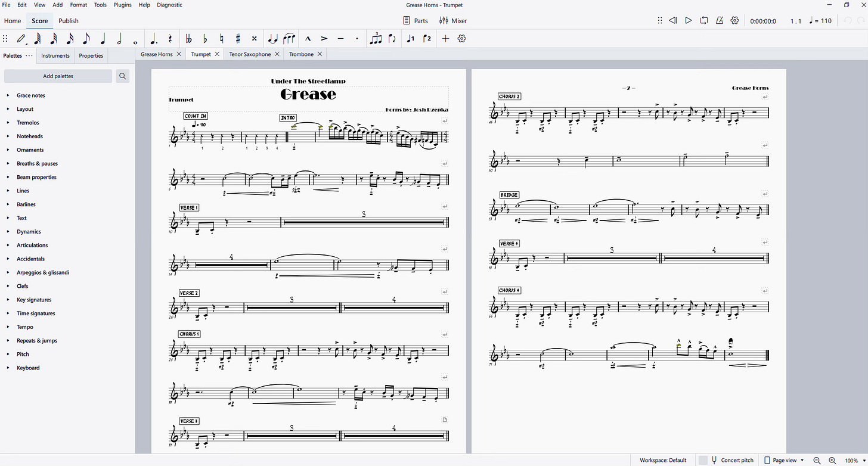Open the Parts dialog

point(416,21)
